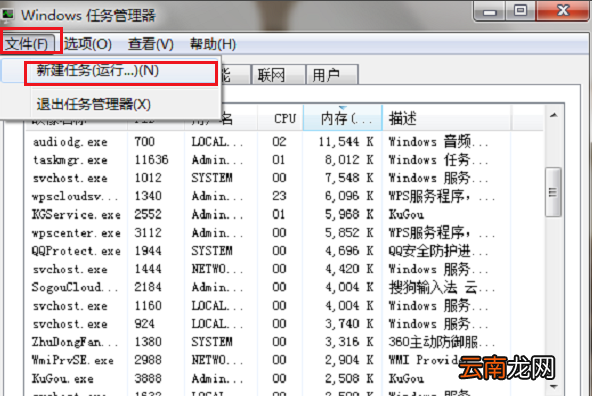This screenshot has height=396, width=592.
Task: Minimize the Task Manager window
Action: coord(490,11)
